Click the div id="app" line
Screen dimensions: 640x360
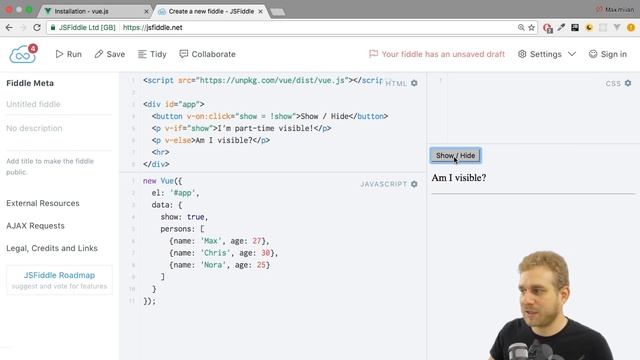tap(173, 104)
